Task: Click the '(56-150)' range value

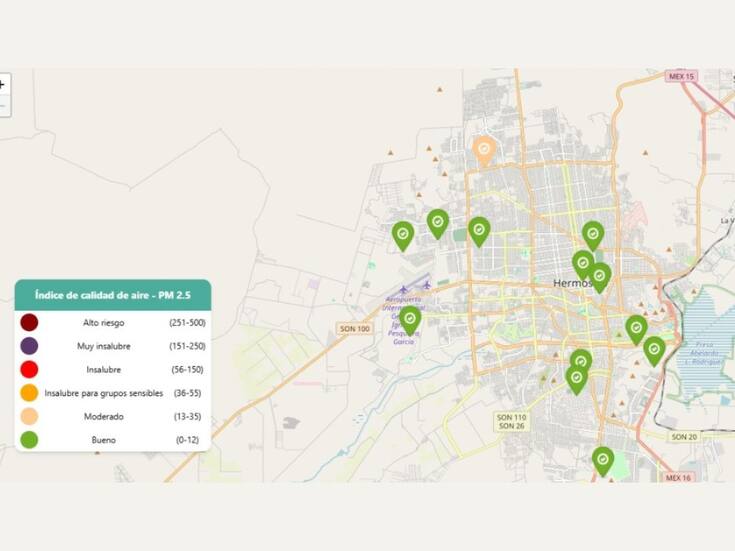Action: [x=188, y=370]
